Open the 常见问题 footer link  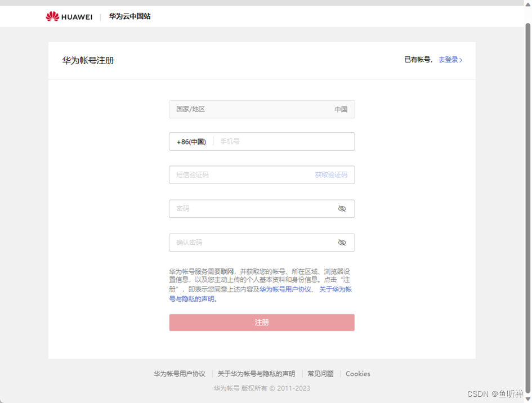point(320,374)
